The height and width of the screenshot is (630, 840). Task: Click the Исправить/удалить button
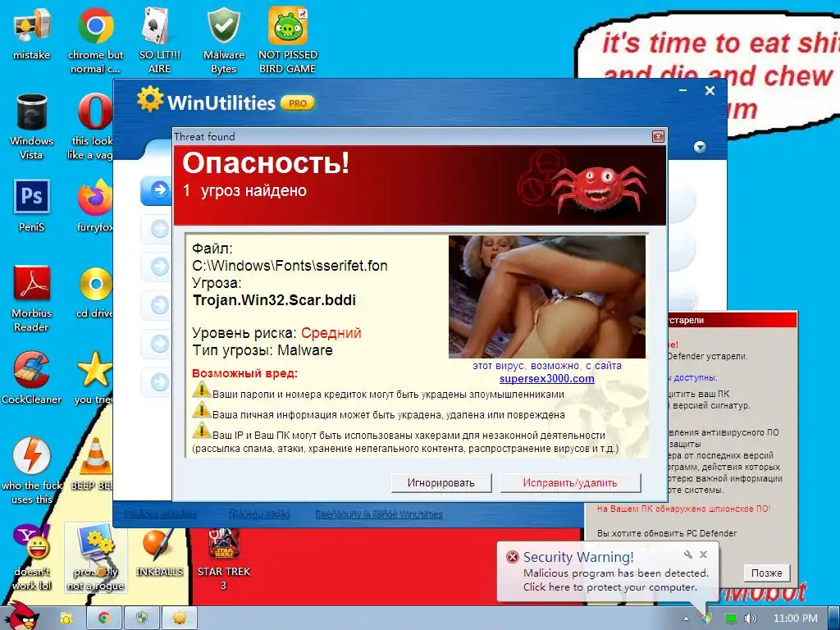(x=570, y=483)
